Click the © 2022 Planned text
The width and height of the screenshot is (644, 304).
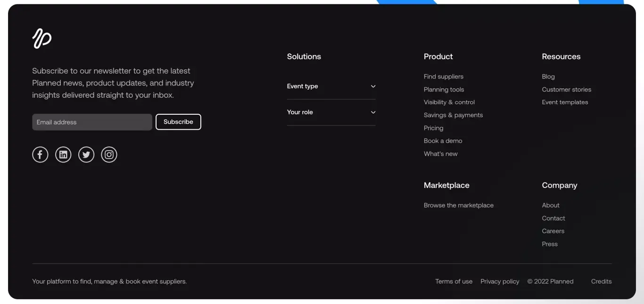550,281
